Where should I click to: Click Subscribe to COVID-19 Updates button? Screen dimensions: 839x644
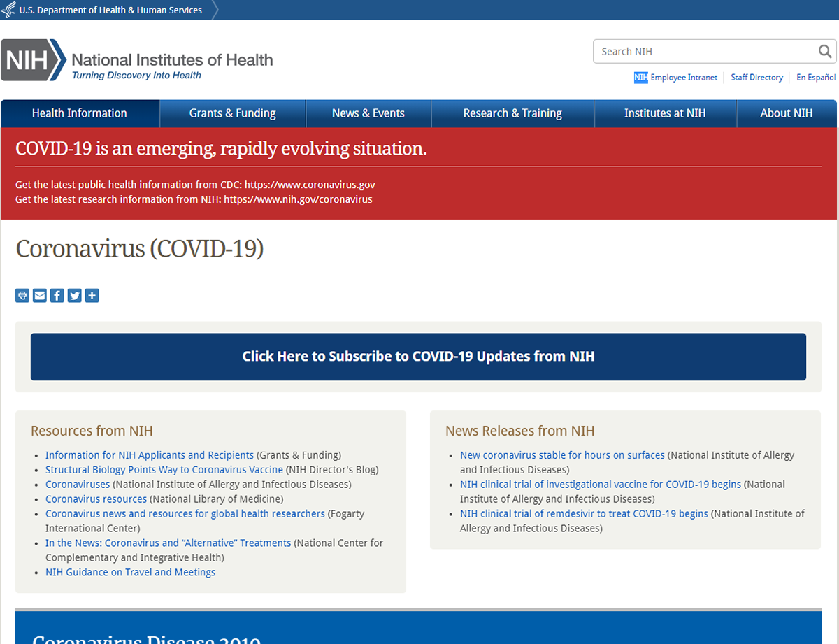[x=418, y=357]
